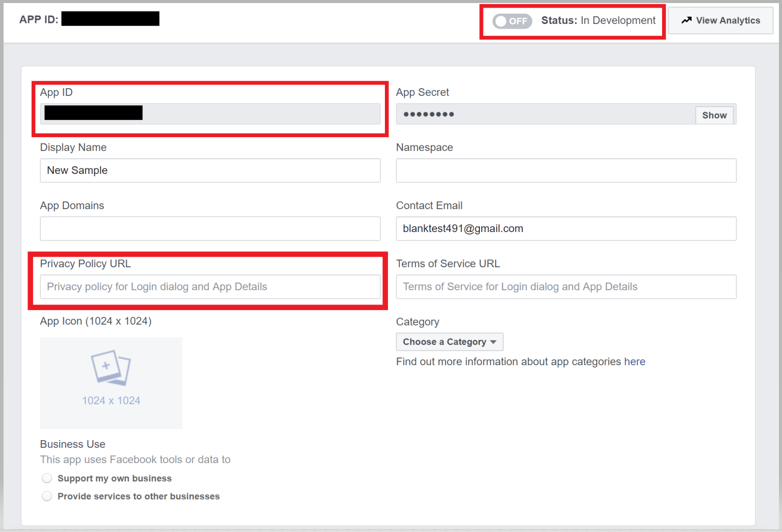Open the Choose a Category dropdown
The height and width of the screenshot is (532, 782).
tap(450, 342)
